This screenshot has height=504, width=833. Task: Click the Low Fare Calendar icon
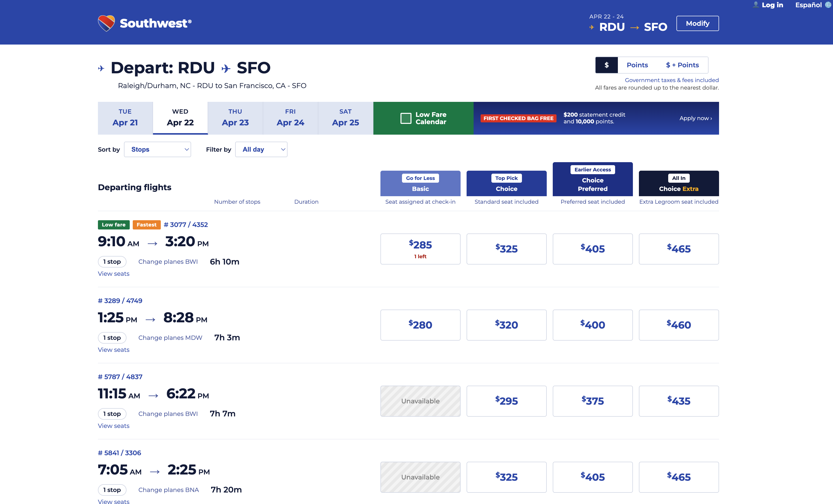pos(406,118)
